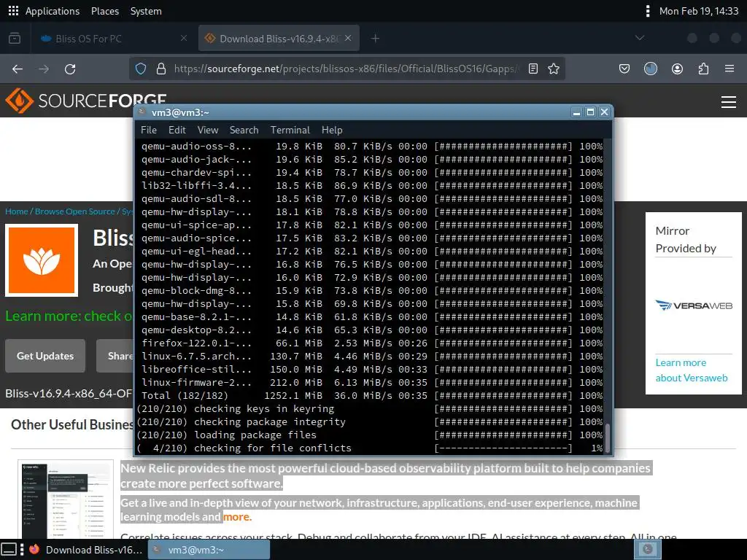
Task: Open the Firefox application menu
Action: [729, 69]
